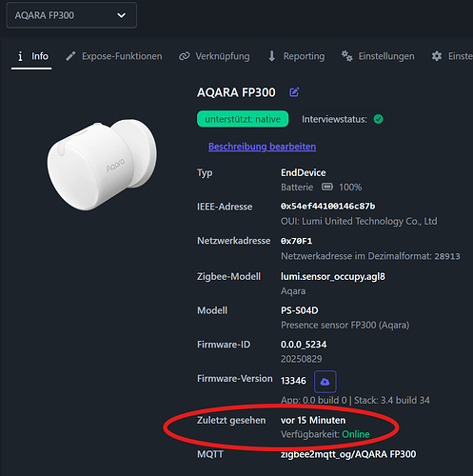473x476 pixels.
Task: Click the edit pencil icon beside AQARA FP300
Action: (x=294, y=92)
